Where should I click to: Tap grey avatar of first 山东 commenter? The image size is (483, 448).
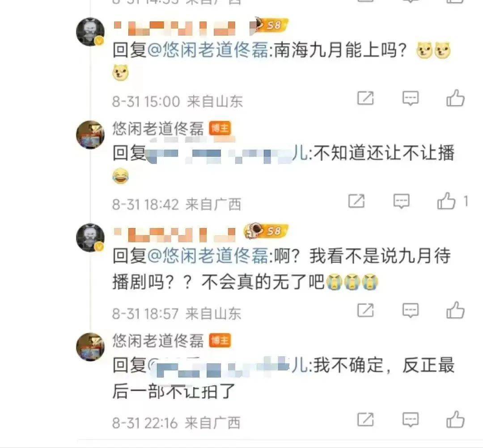(90, 32)
